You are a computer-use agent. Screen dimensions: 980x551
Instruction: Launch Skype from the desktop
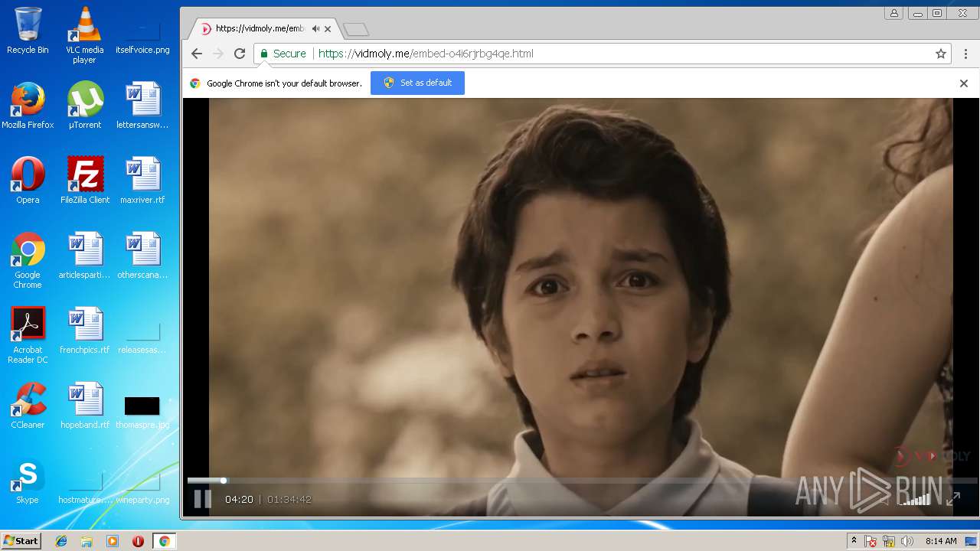(28, 481)
